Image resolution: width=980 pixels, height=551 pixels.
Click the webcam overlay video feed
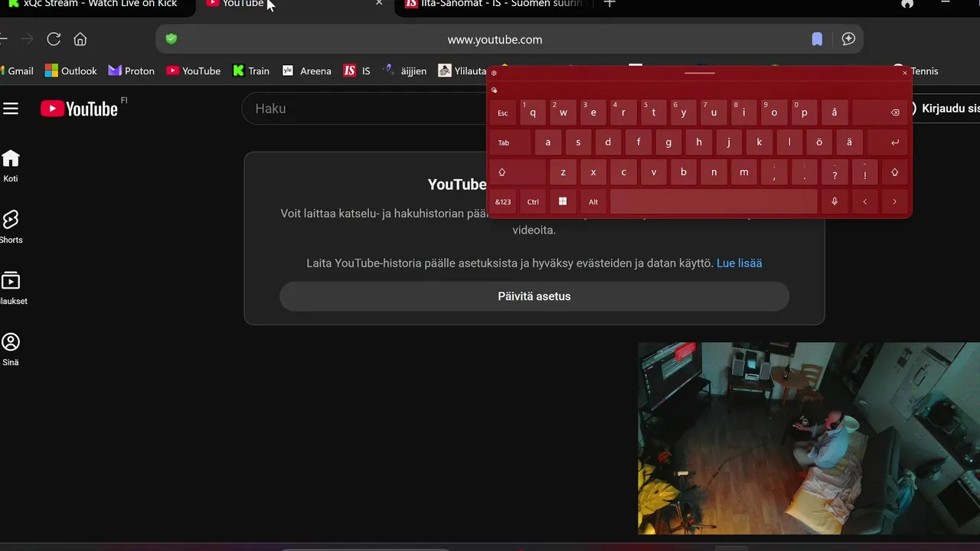click(808, 438)
